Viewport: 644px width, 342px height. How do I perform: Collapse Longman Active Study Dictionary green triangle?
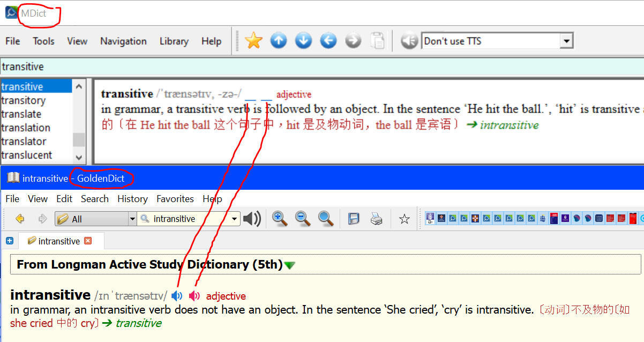289,265
